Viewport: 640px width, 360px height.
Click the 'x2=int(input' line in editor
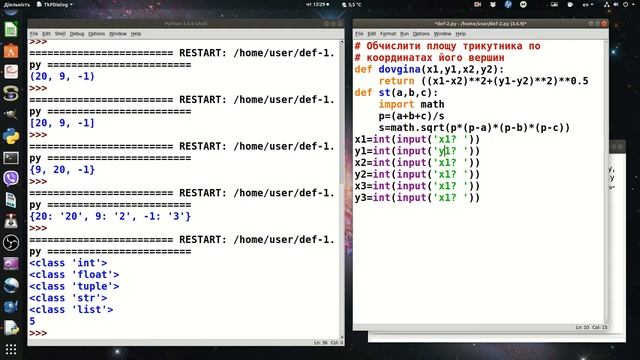[x=417, y=162]
